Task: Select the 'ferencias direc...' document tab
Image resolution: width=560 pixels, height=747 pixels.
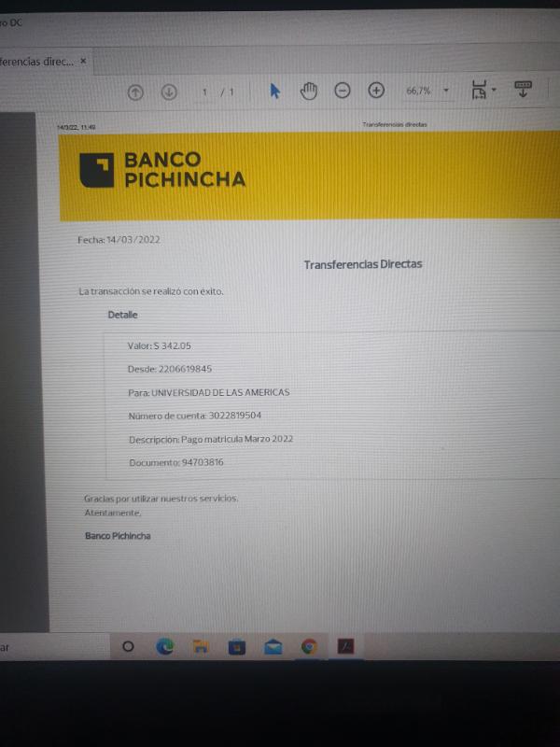Action: click(x=35, y=61)
